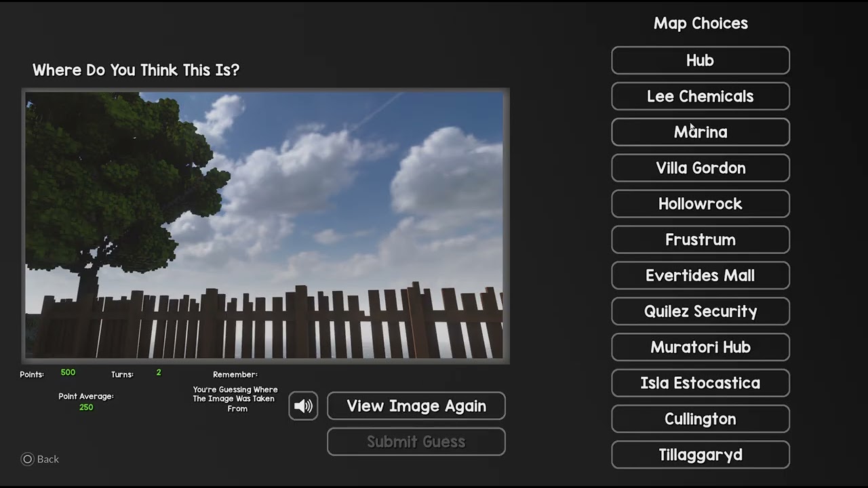868x488 pixels.
Task: Pick the Tillaggaryd map
Action: (701, 455)
